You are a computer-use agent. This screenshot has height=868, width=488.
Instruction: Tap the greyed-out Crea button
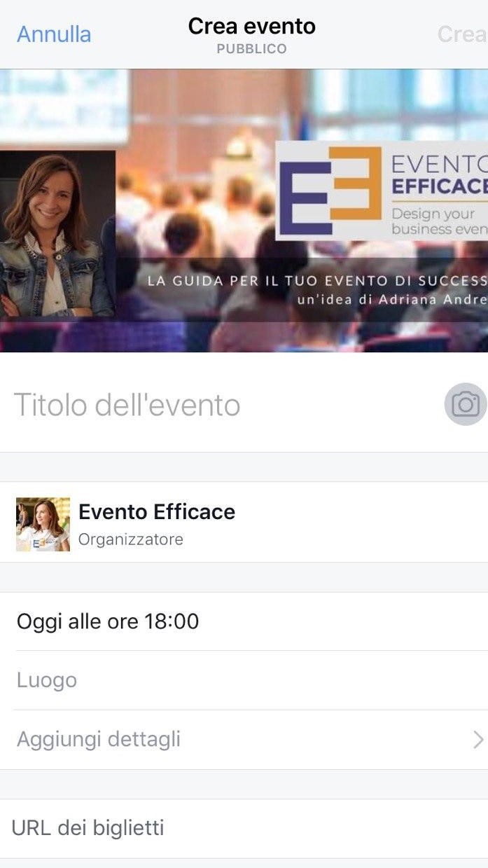click(462, 34)
